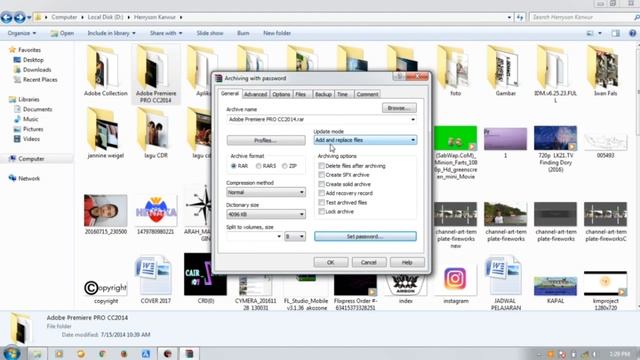The height and width of the screenshot is (360, 640).
Task: Open the lagu CDR folder
Action: click(x=156, y=133)
